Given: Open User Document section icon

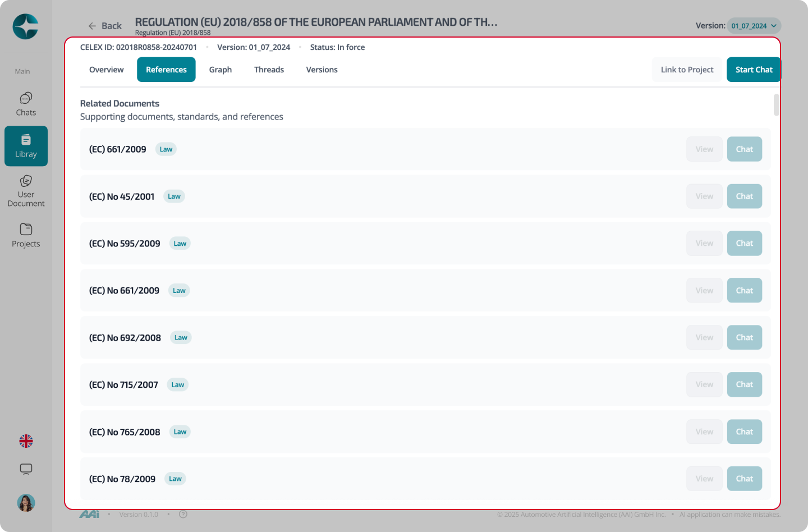Looking at the screenshot, I should (26, 181).
